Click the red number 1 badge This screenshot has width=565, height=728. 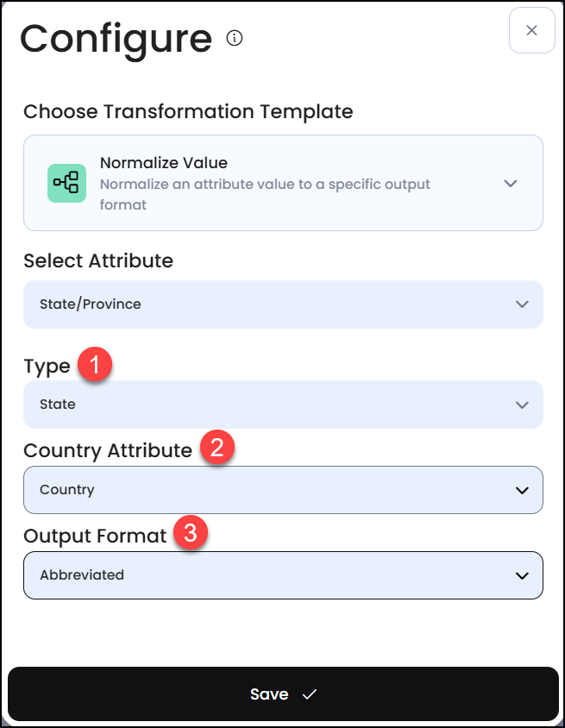point(95,365)
